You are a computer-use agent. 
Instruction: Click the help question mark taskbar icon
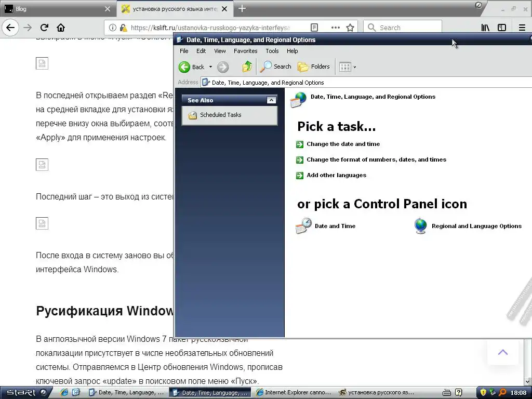(458, 393)
